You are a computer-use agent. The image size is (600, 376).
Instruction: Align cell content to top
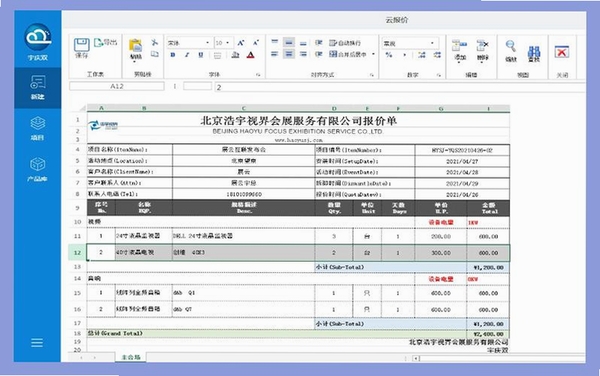275,42
